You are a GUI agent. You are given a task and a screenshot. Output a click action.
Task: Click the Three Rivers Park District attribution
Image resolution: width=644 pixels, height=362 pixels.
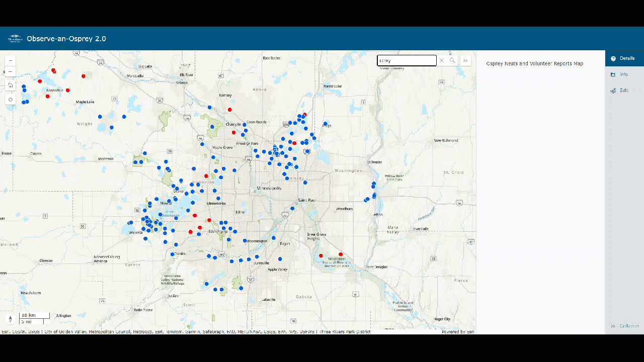(345, 332)
